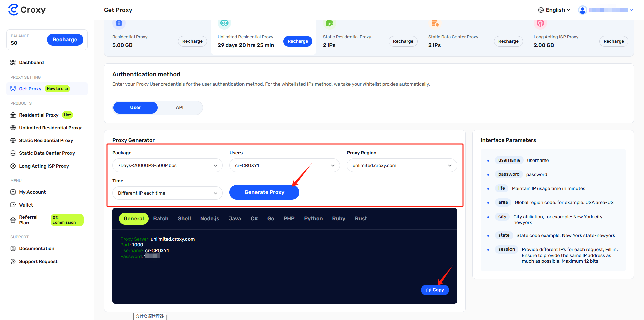
Task: Click the Unlimited Residential Proxy card icon
Action: (224, 23)
